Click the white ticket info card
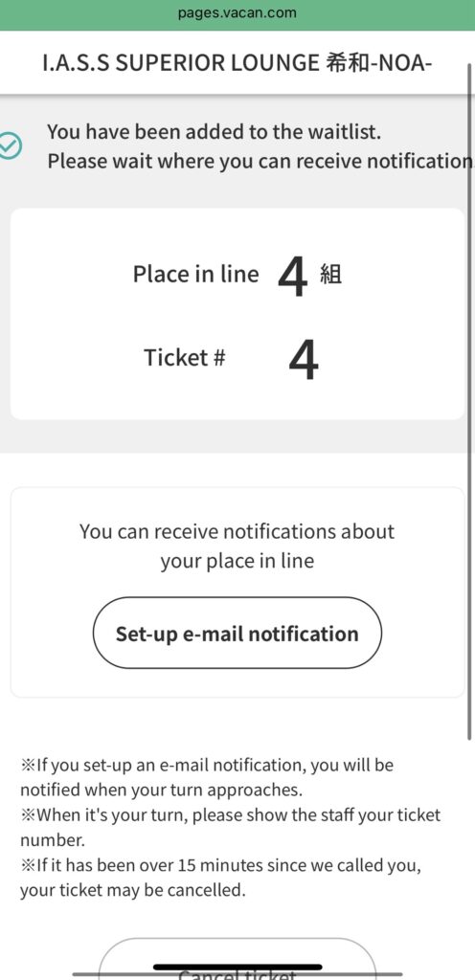Viewport: 475px width, 980px height. click(x=237, y=314)
